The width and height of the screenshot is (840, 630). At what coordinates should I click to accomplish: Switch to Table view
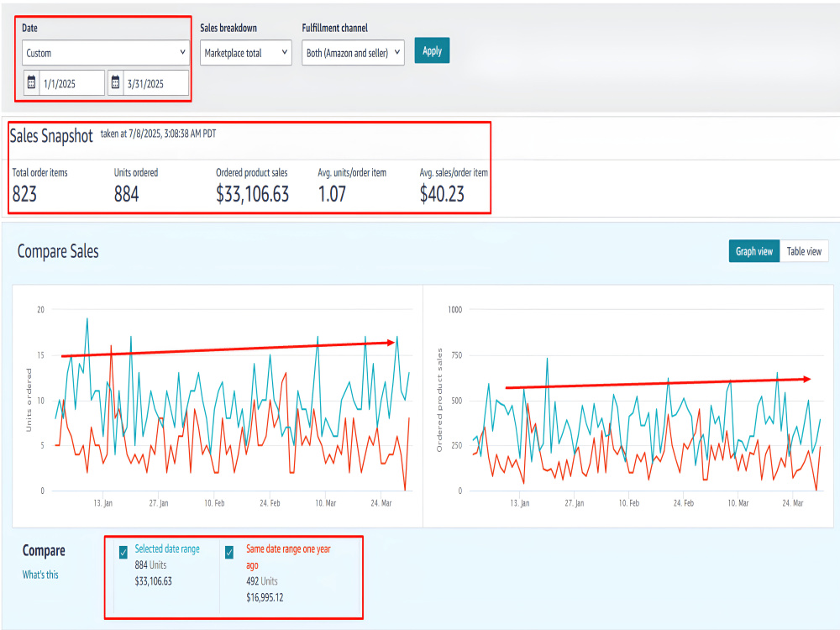804,250
